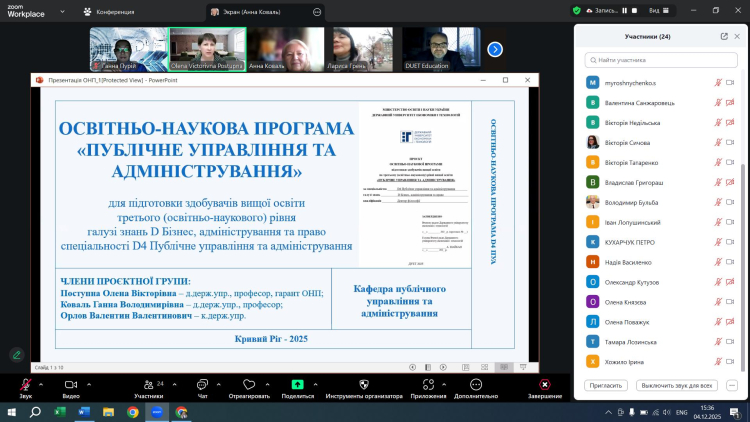Click the green Поделиться share button

click(297, 385)
